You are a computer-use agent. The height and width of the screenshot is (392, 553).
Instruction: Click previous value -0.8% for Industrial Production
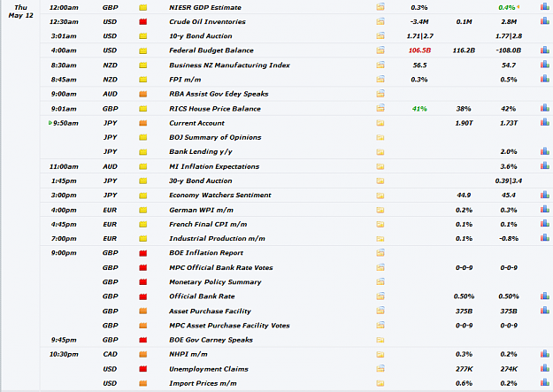coord(509,239)
